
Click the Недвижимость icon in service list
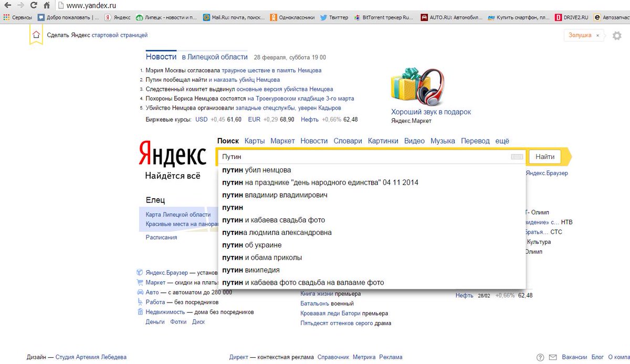click(x=140, y=312)
